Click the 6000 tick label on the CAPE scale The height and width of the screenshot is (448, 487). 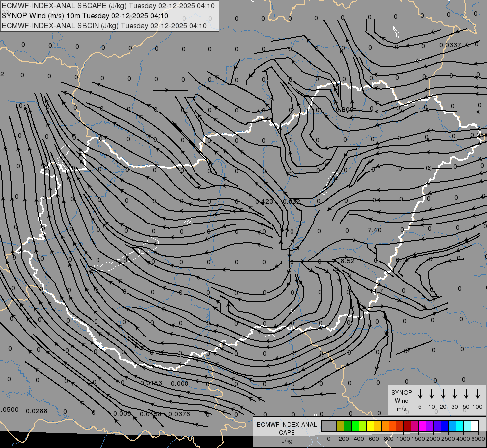[478, 439]
